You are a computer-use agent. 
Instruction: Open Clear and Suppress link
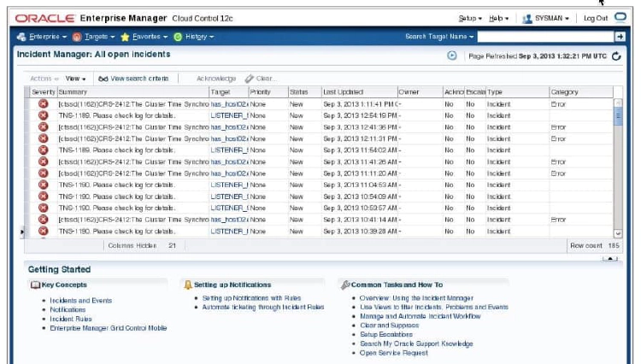389,326
